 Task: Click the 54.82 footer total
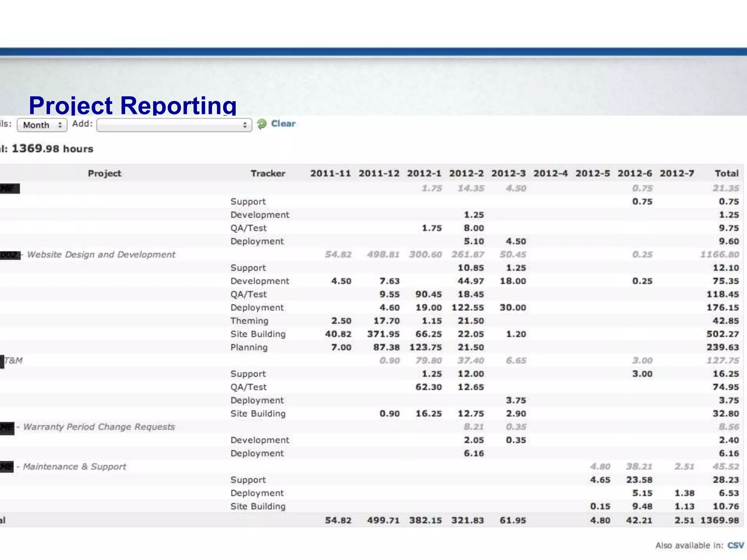pyautogui.click(x=338, y=520)
